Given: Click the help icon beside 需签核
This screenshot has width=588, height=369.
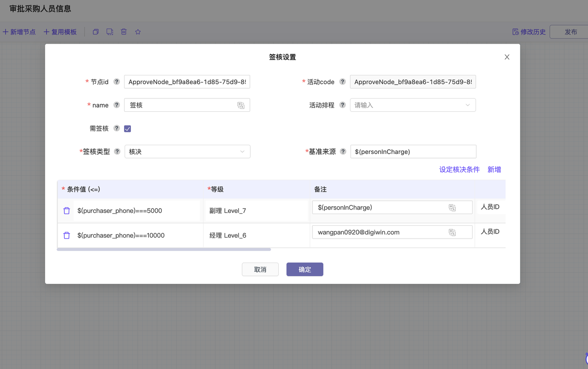Looking at the screenshot, I should (x=117, y=129).
